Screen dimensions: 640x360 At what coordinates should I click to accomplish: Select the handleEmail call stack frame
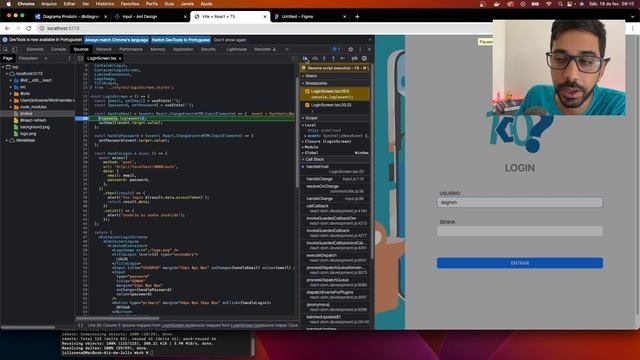tap(335, 169)
